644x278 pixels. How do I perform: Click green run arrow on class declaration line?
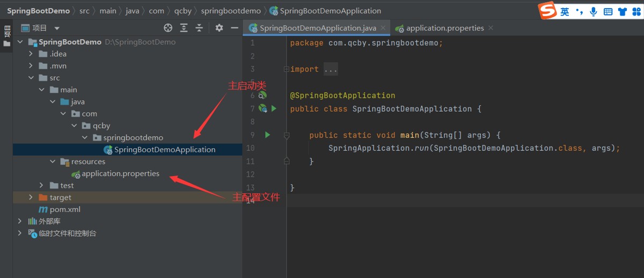274,108
